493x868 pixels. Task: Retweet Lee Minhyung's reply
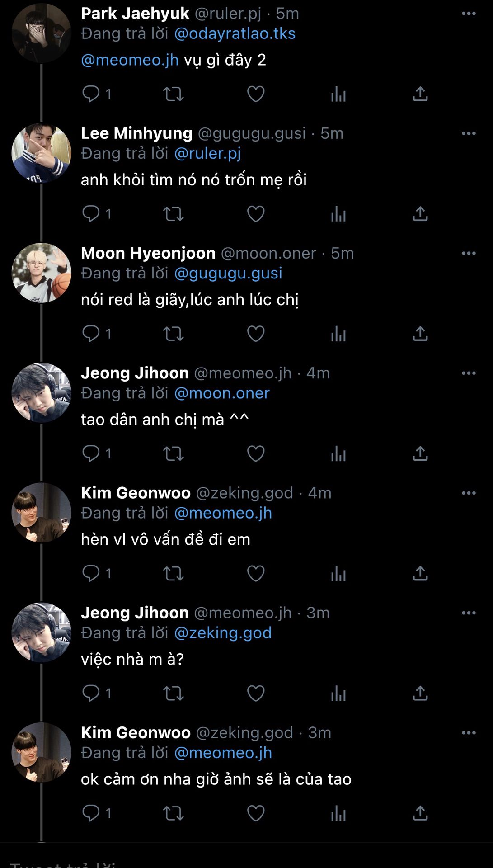point(173,214)
